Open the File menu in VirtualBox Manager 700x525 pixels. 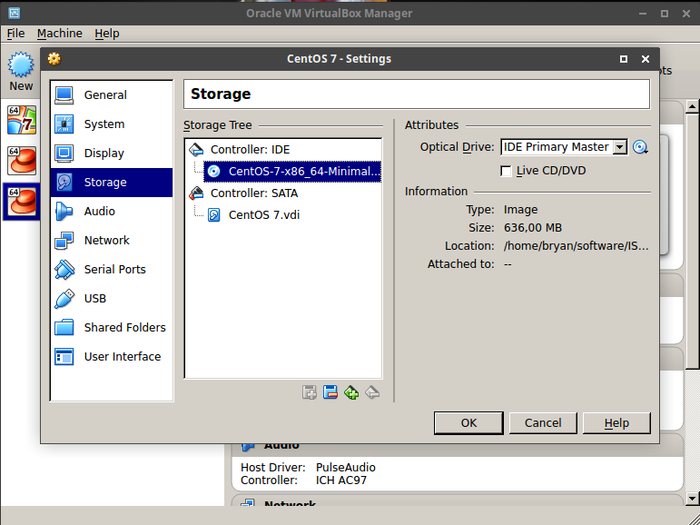(x=16, y=33)
